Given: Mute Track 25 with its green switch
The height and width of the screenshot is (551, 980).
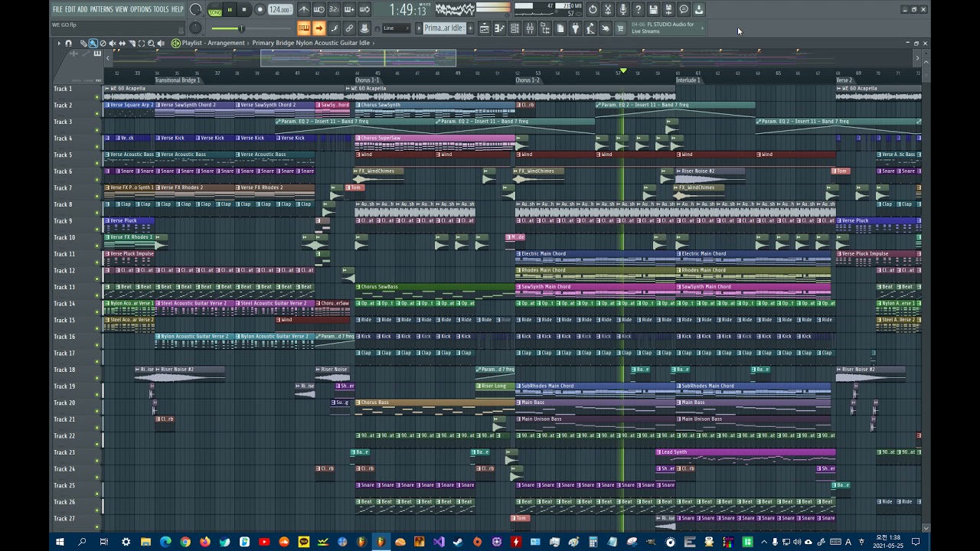Looking at the screenshot, I should [96, 493].
